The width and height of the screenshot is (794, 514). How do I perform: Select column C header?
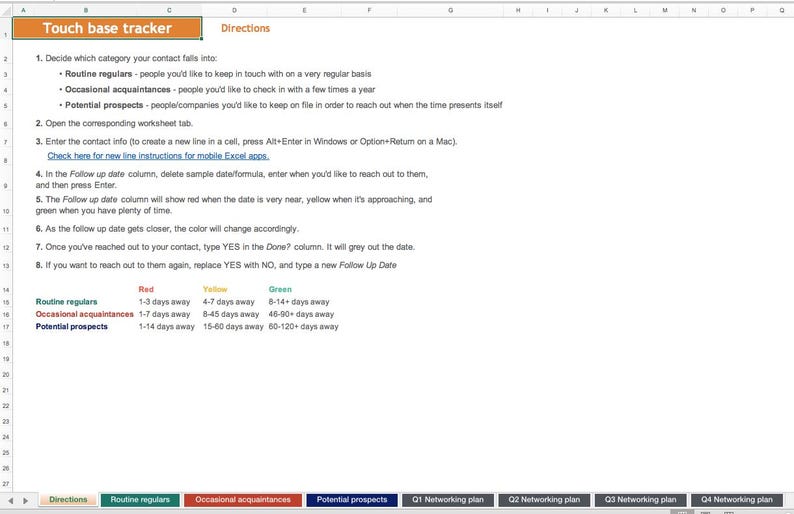pyautogui.click(x=169, y=10)
